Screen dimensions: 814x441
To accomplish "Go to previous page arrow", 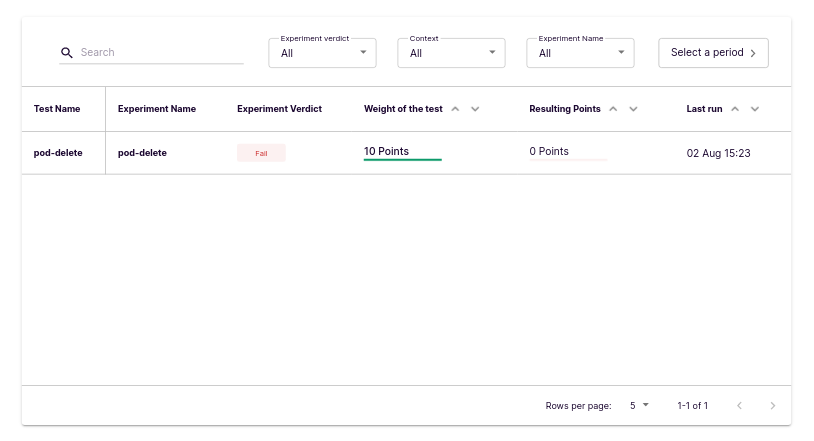I will [740, 406].
